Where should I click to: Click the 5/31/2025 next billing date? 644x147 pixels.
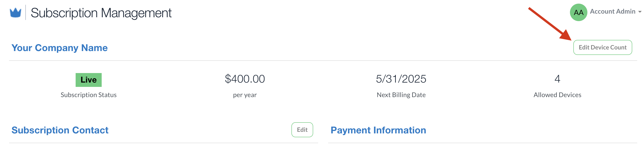[x=401, y=79]
